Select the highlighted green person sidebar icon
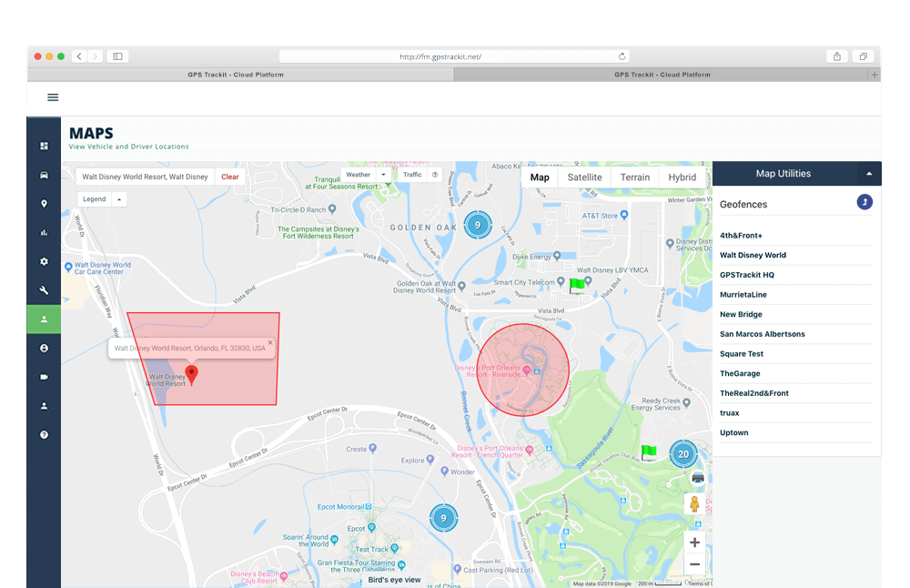The height and width of the screenshot is (588, 910). pos(44,319)
